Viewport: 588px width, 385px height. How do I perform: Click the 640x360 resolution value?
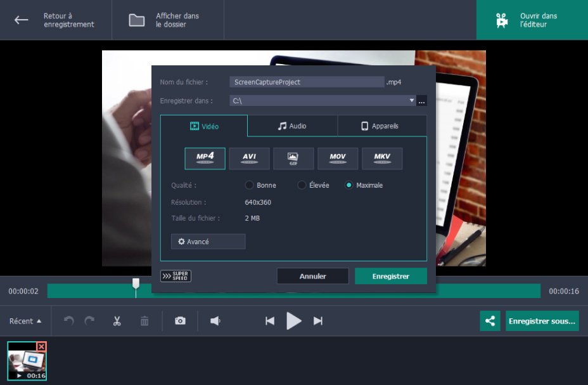[x=258, y=202]
